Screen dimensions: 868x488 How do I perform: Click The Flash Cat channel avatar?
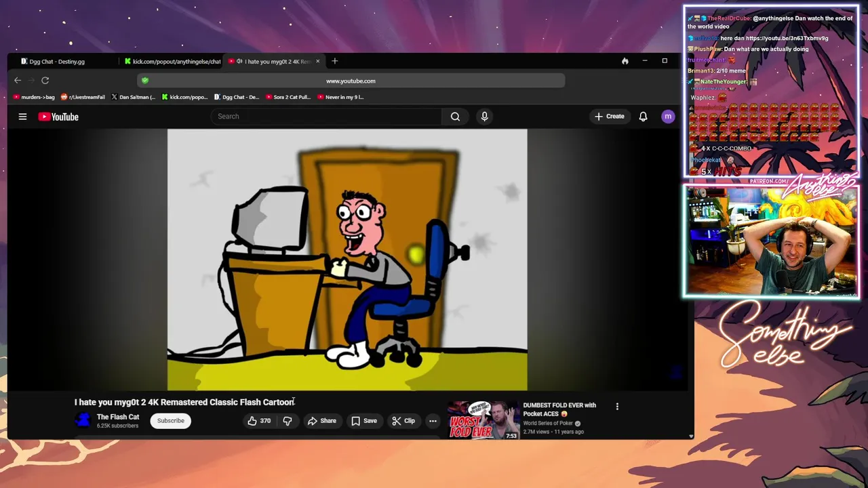pyautogui.click(x=83, y=420)
